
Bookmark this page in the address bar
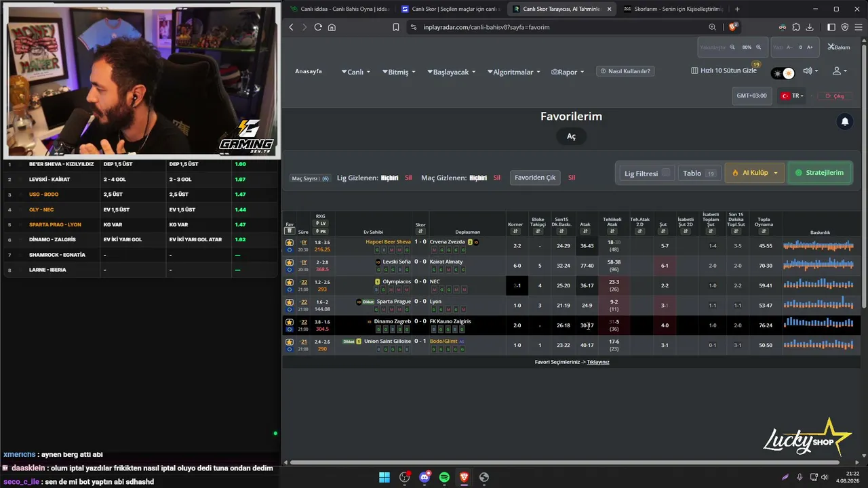pyautogui.click(x=396, y=27)
